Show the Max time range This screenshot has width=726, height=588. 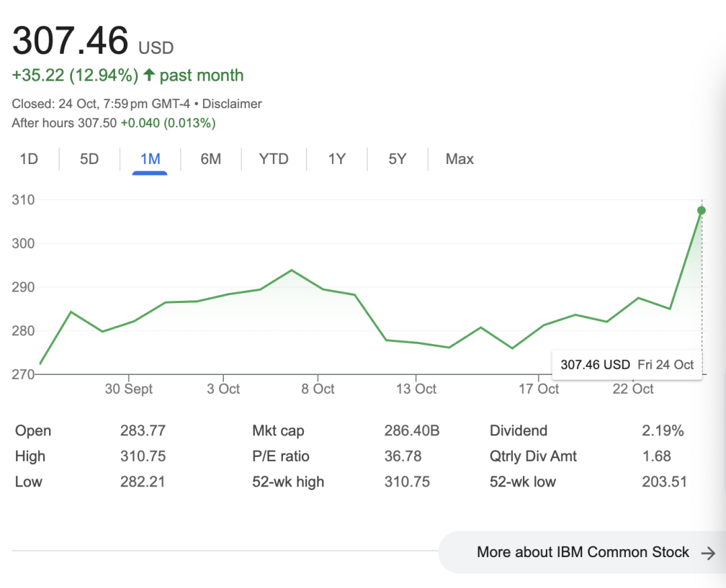click(x=460, y=159)
